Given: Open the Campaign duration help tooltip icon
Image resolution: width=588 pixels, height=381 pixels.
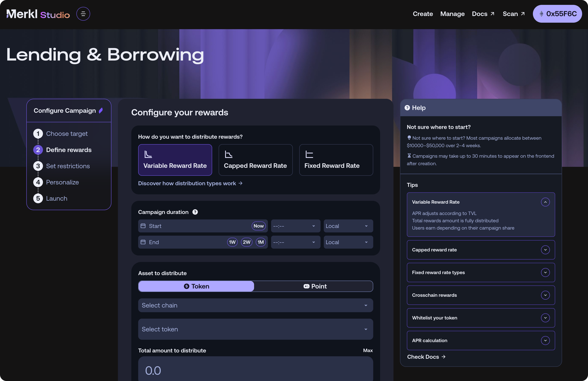Looking at the screenshot, I should coord(195,212).
